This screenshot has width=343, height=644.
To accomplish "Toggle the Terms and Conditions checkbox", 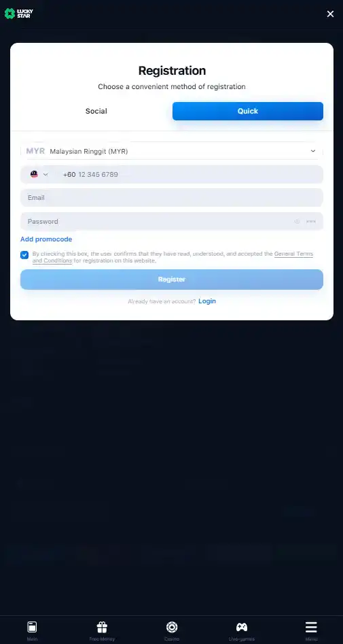I will (x=24, y=255).
